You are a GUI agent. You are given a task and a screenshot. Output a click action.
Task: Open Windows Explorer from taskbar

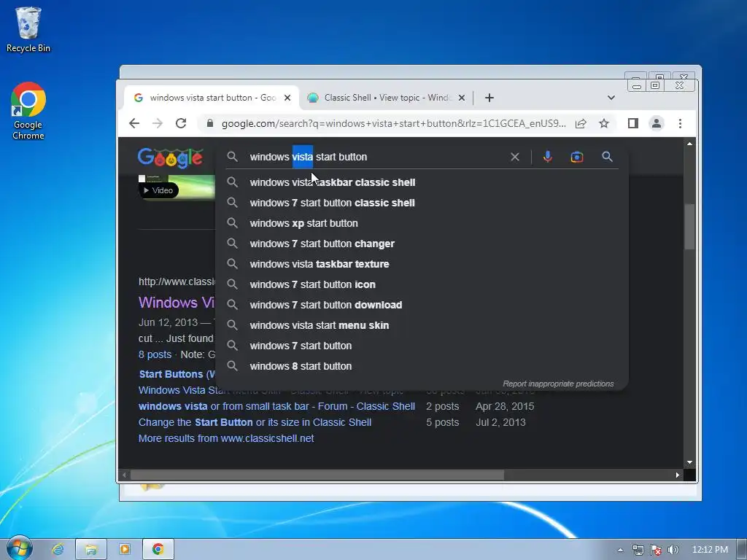91,550
